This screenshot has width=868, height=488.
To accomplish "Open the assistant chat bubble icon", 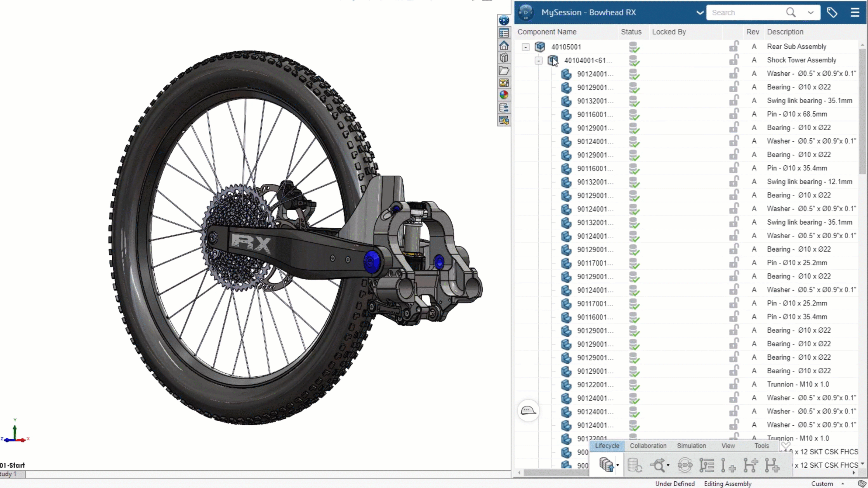I will 528,411.
